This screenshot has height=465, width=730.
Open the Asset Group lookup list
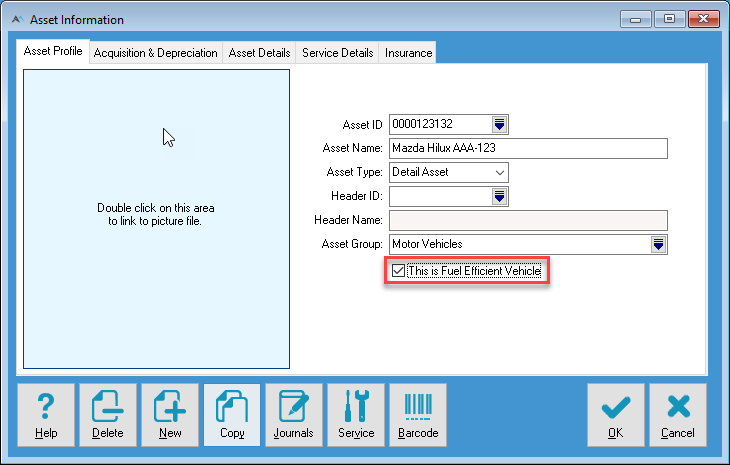click(x=658, y=244)
